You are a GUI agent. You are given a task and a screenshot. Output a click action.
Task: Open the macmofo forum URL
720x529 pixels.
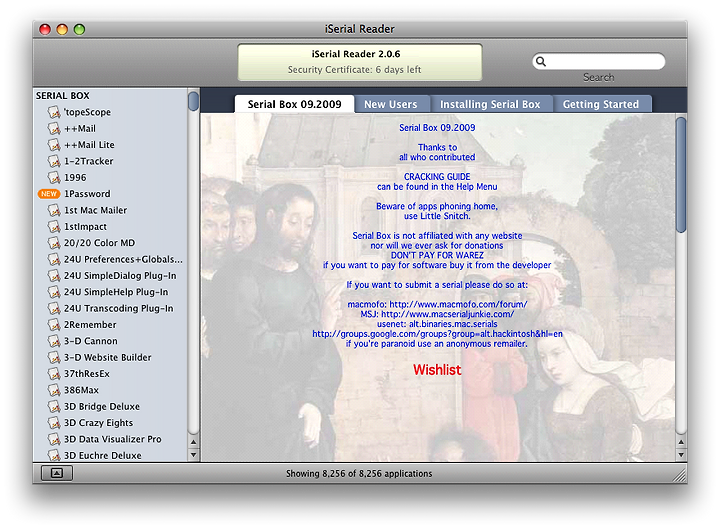tap(458, 304)
